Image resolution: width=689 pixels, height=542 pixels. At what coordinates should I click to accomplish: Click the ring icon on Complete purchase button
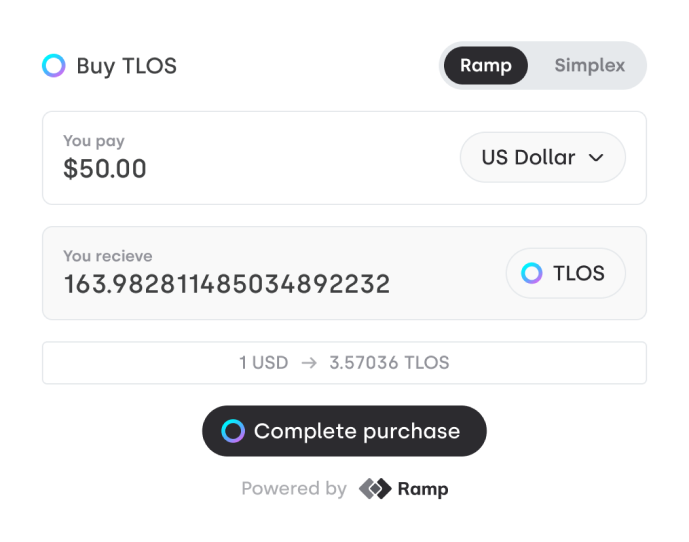tap(233, 431)
